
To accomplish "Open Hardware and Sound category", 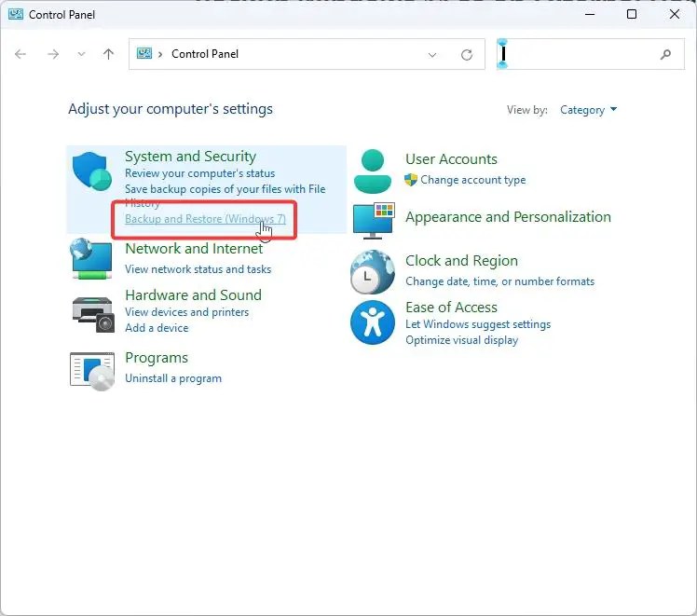I will 194,295.
